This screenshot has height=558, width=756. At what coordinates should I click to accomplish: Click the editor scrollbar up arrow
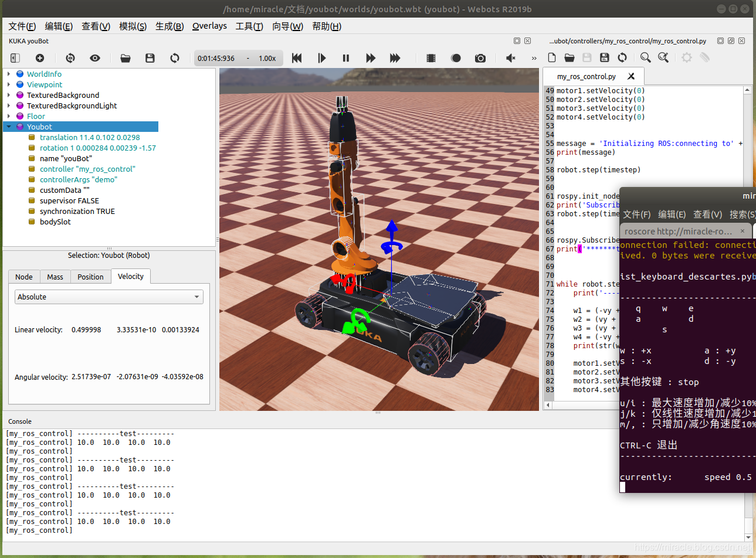click(x=747, y=90)
